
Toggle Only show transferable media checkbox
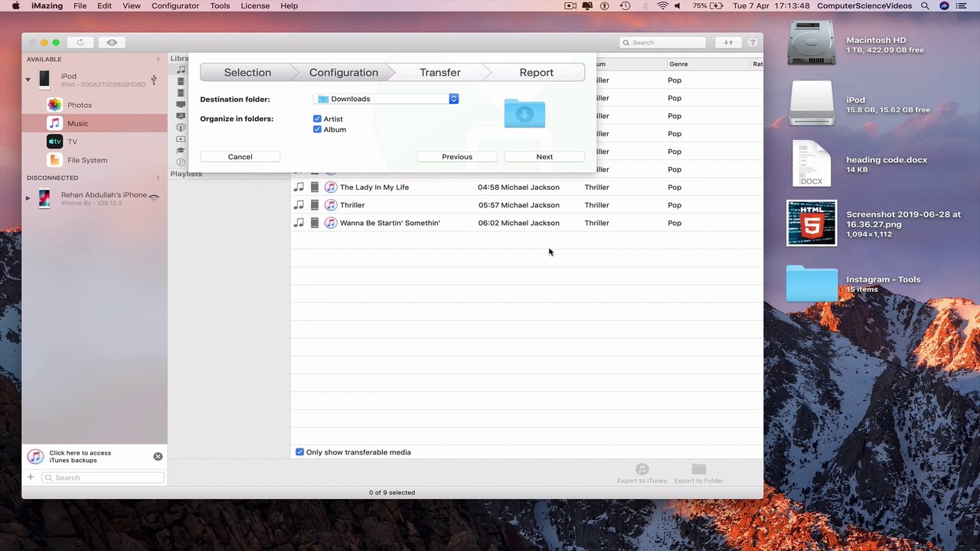tap(299, 452)
